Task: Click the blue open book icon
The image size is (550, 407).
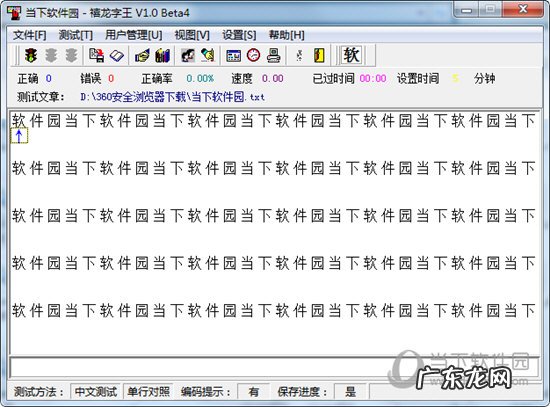Action: point(117,55)
